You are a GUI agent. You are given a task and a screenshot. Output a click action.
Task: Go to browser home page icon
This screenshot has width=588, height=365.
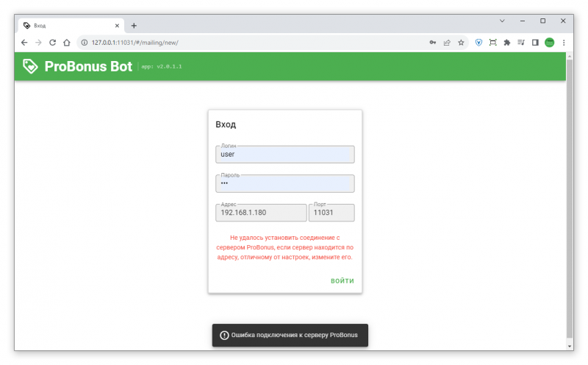click(x=67, y=43)
